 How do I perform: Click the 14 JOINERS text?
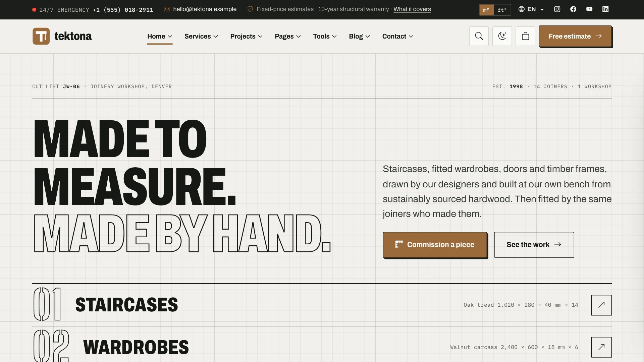tap(550, 86)
